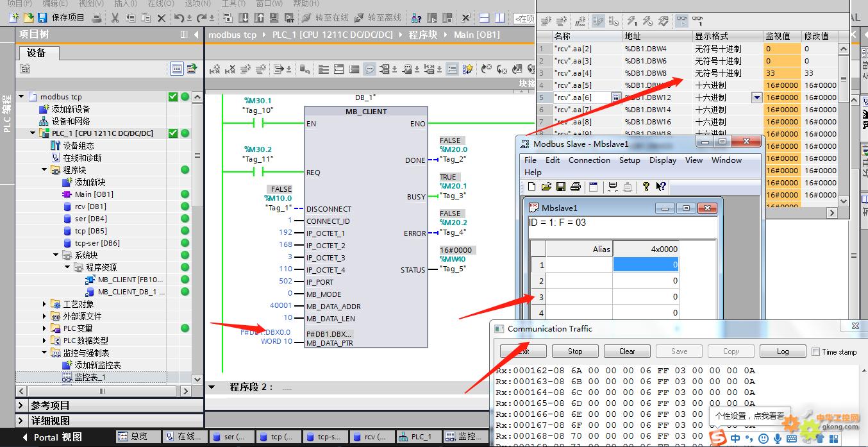Click the print icon in TIA toolbar
Viewport: 868px width, 447px height.
point(97,17)
